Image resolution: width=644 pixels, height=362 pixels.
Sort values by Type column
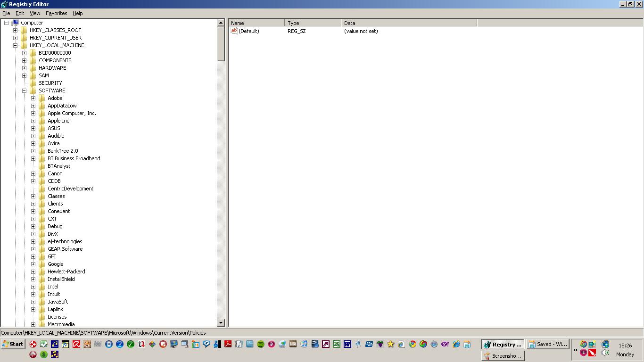coord(313,23)
